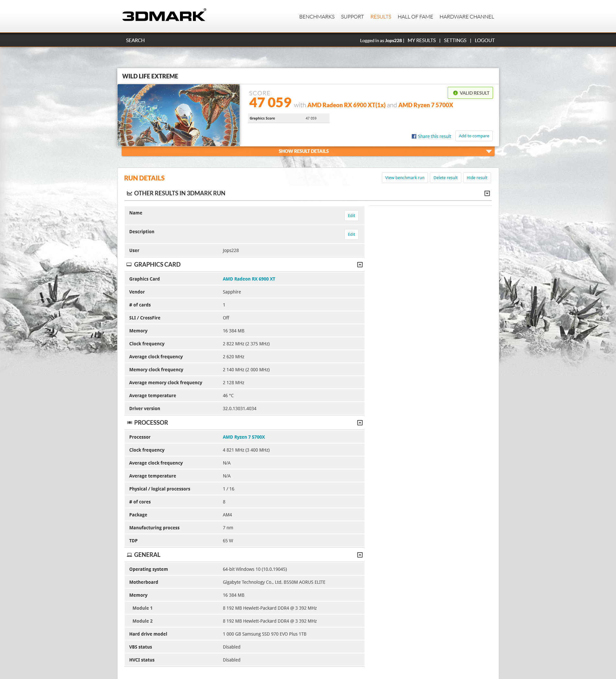Image resolution: width=616 pixels, height=679 pixels.
Task: Open account Settings
Action: 455,40
